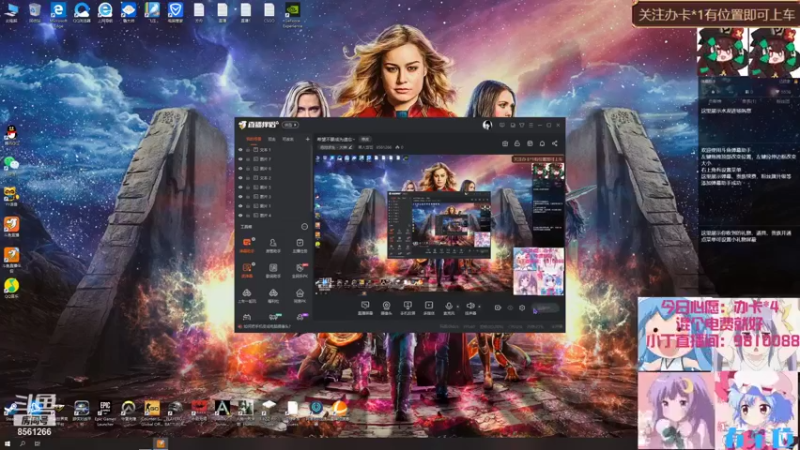This screenshot has width=800, height=450.
Task: Open the middle tool in toolbox second row
Action: [273, 270]
